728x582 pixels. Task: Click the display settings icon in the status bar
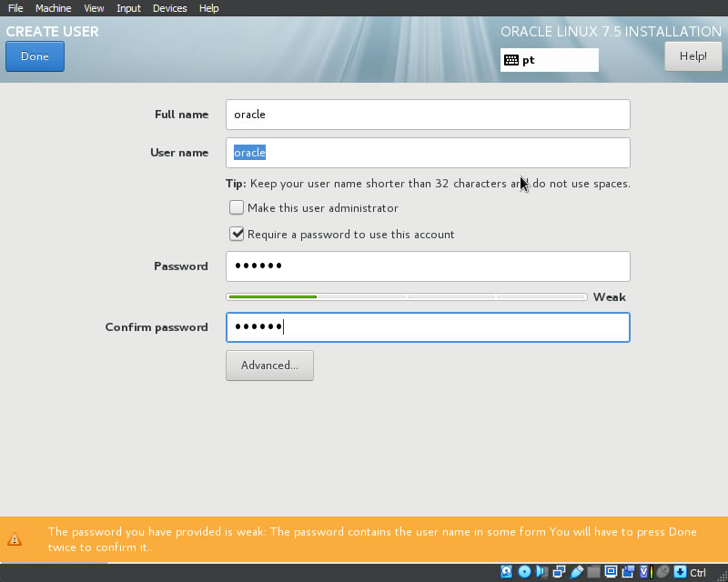611,571
